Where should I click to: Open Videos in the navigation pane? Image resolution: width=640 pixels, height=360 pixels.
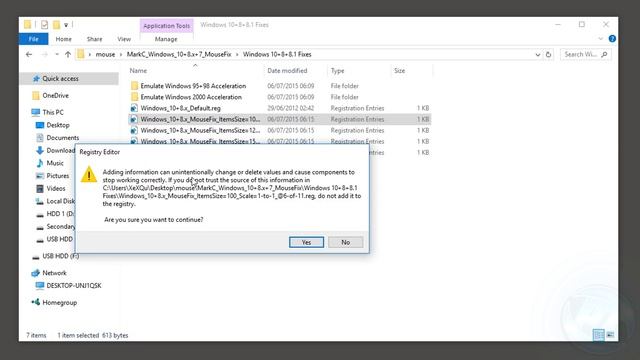(56, 188)
